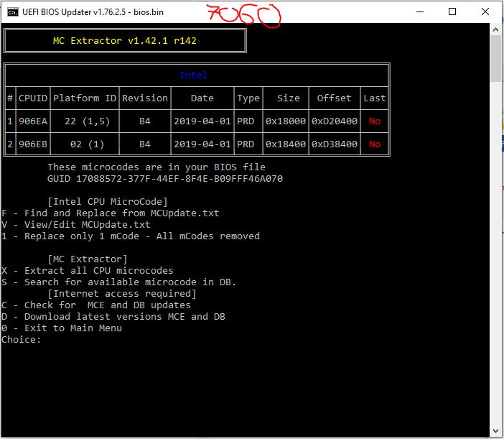Click the 'Type' column header
Viewport: 504px width, 439px height.
pyautogui.click(x=248, y=98)
